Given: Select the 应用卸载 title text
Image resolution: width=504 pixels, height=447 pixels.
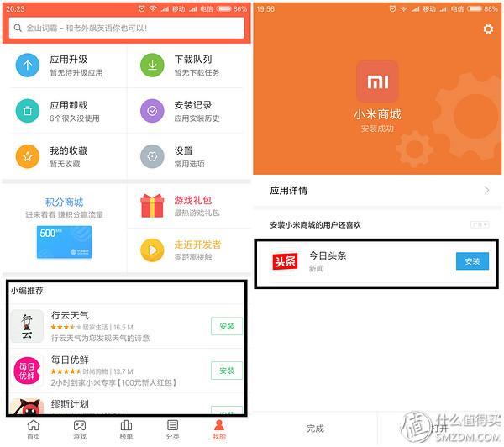Looking at the screenshot, I should pyautogui.click(x=69, y=105).
